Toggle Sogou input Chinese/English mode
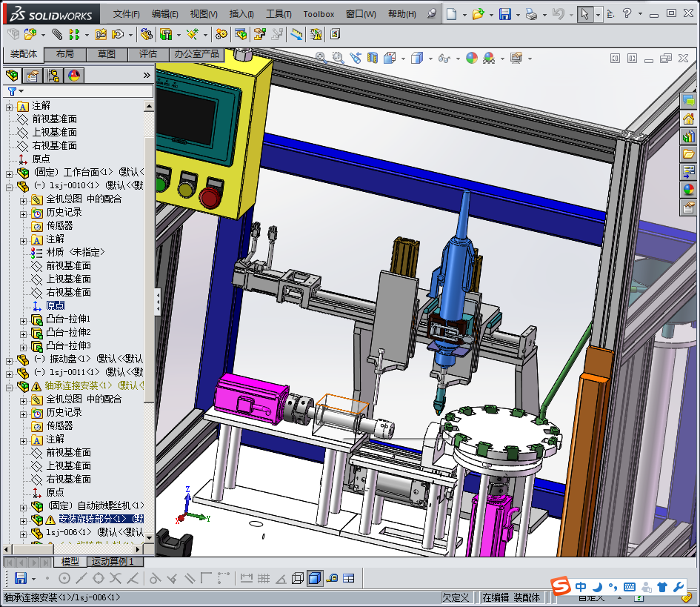This screenshot has width=700, height=607. (581, 587)
